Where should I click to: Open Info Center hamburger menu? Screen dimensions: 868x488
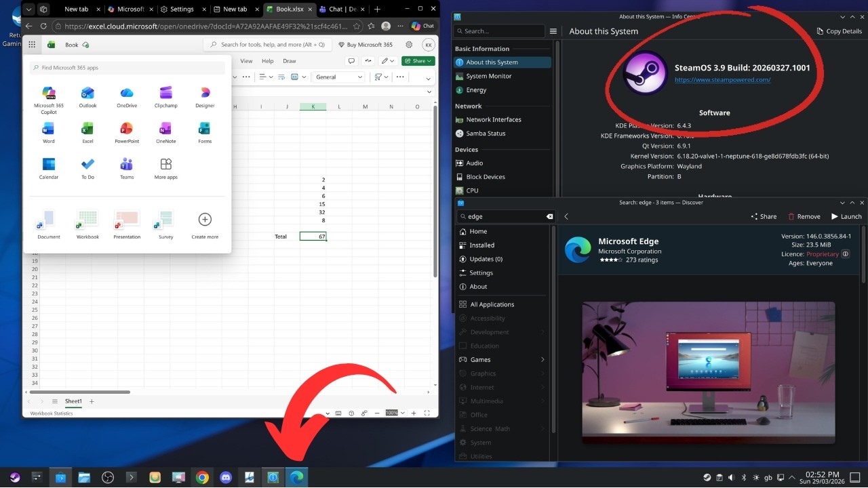[553, 31]
